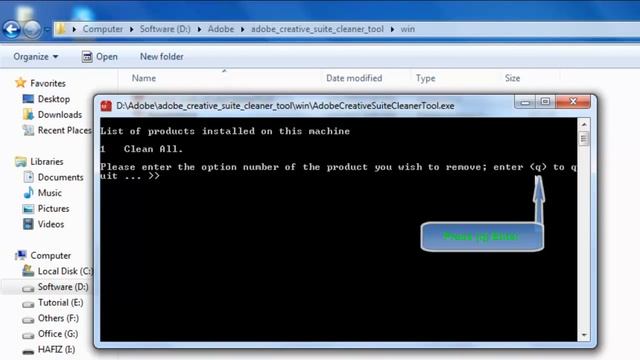Select Software (D:) in the address breadcrumb
Image resolution: width=640 pixels, height=360 pixels.
[165, 29]
